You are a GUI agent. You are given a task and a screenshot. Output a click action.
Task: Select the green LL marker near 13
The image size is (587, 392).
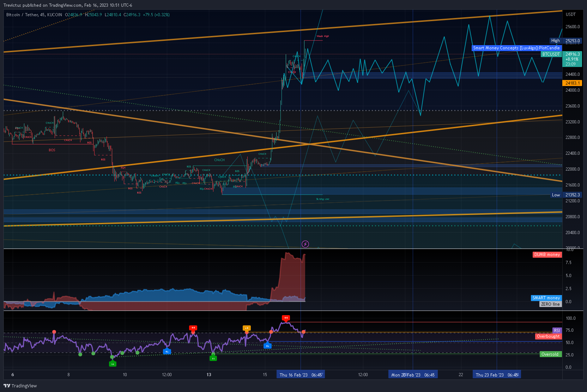pos(213,358)
